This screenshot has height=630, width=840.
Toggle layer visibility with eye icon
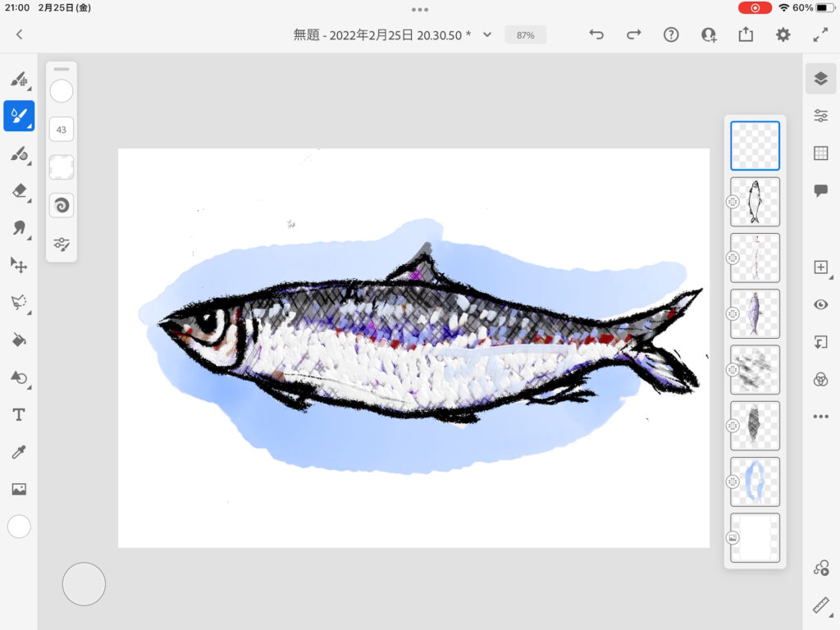pyautogui.click(x=820, y=304)
